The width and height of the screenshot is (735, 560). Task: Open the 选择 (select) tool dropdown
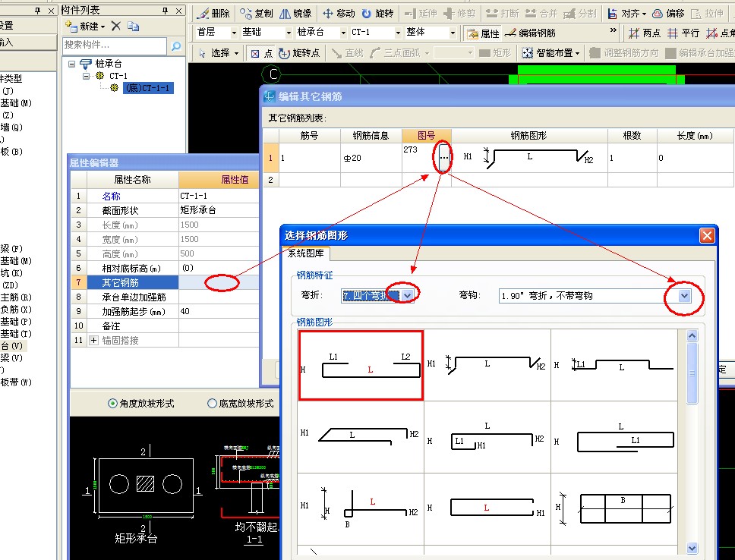click(x=236, y=53)
